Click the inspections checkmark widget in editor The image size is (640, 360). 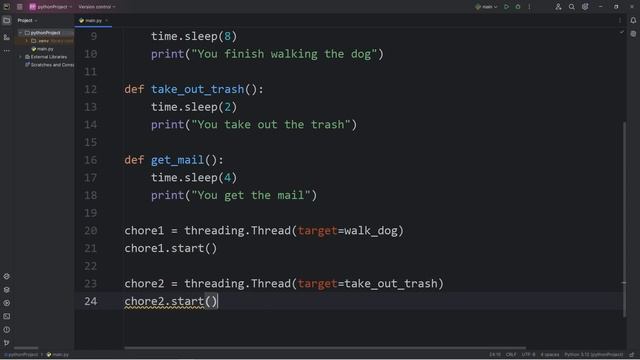pyautogui.click(x=622, y=33)
